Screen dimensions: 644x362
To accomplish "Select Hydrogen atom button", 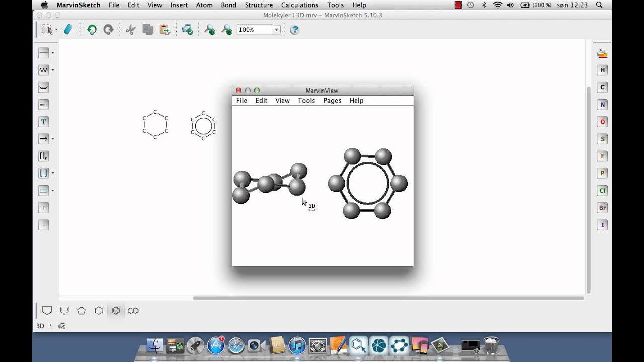I will [x=602, y=70].
